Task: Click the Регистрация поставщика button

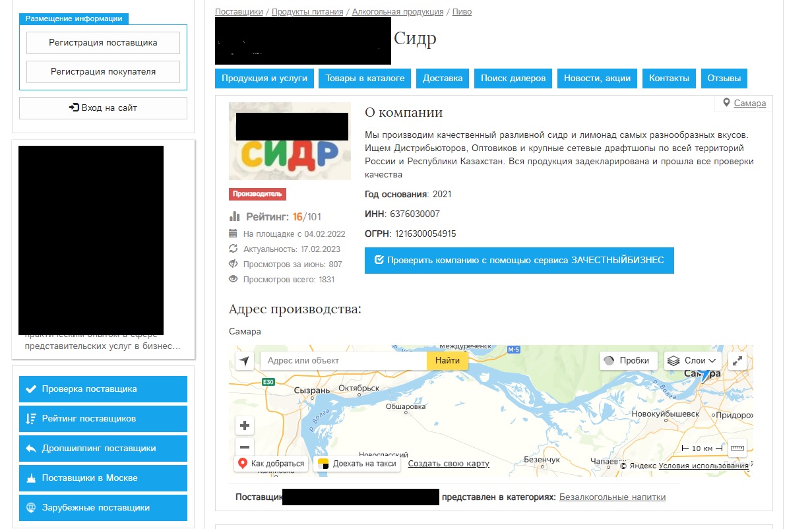Action: (x=103, y=43)
